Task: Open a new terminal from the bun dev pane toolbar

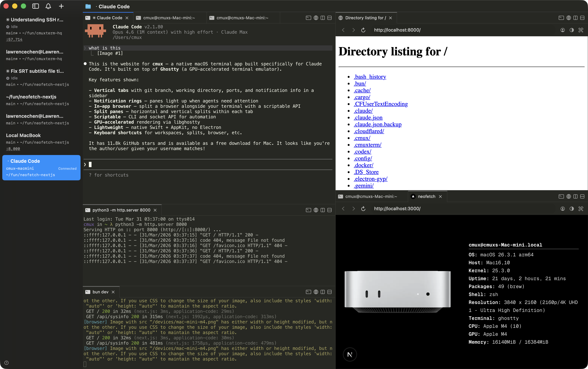Action: point(308,292)
